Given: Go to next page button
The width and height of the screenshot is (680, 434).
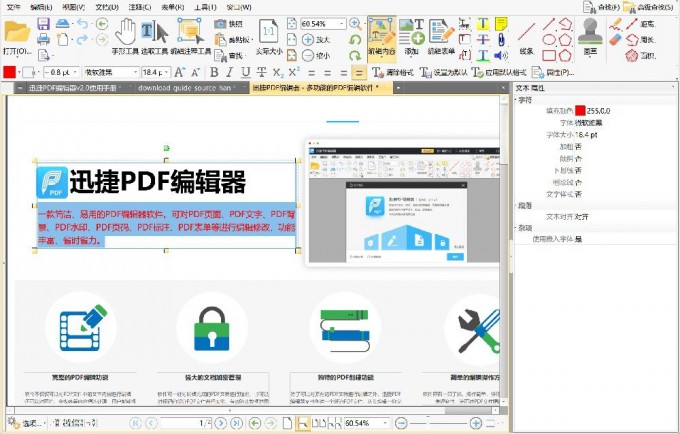Looking at the screenshot, I should [221, 423].
